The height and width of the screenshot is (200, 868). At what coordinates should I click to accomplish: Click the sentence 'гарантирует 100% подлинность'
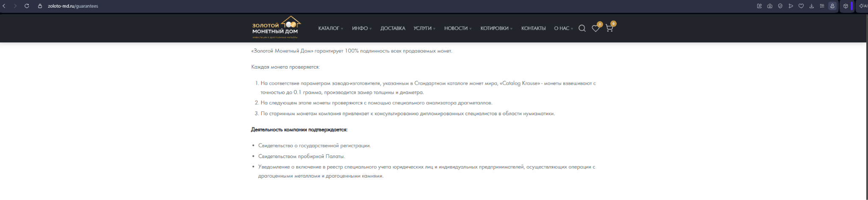tap(352, 51)
